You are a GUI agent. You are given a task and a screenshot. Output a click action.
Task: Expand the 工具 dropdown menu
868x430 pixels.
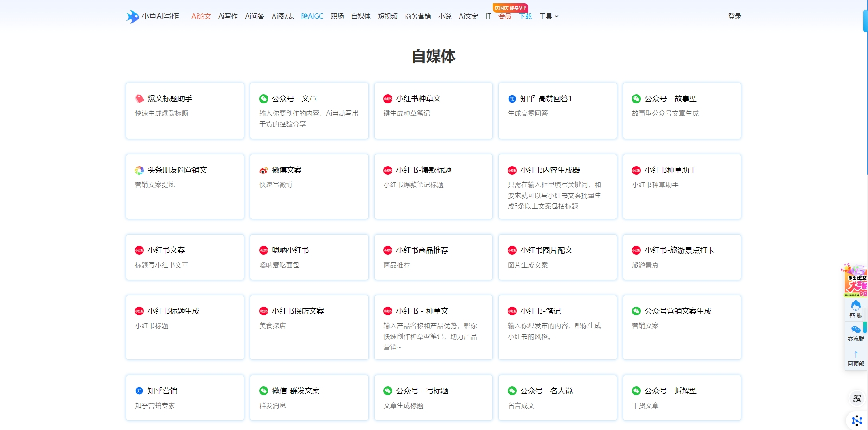(x=549, y=16)
